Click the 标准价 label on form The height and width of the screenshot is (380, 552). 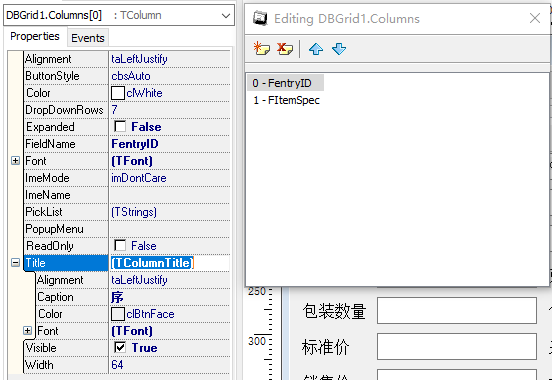[325, 347]
